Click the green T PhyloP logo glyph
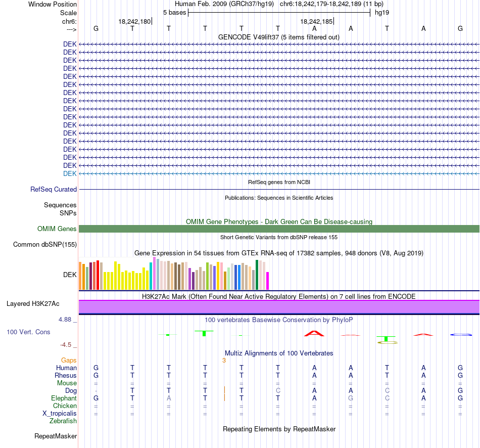Image resolution: width=480 pixels, height=448 pixels. 204,333
